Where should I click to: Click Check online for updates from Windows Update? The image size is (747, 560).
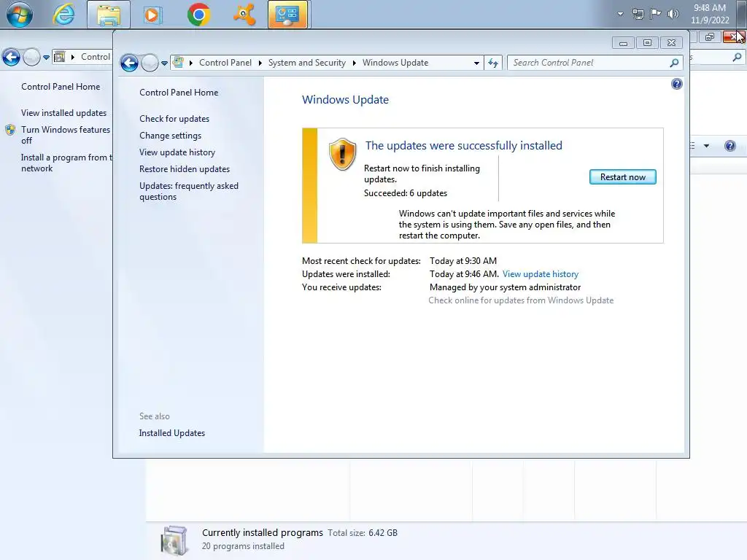click(521, 300)
